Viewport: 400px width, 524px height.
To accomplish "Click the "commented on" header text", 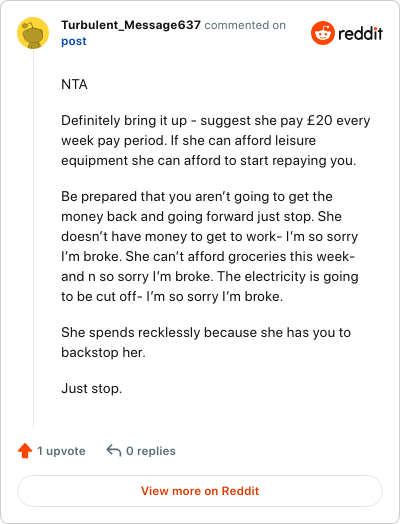I will click(x=245, y=25).
